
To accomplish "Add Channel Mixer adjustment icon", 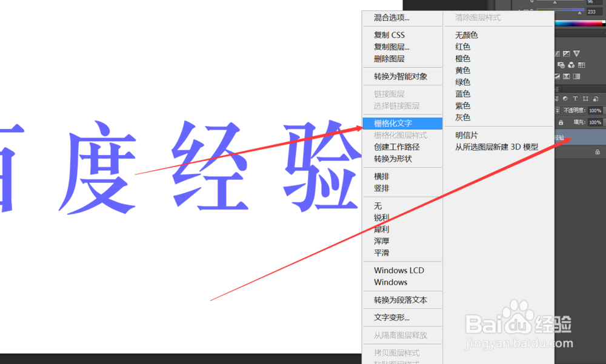I will pyautogui.click(x=571, y=65).
